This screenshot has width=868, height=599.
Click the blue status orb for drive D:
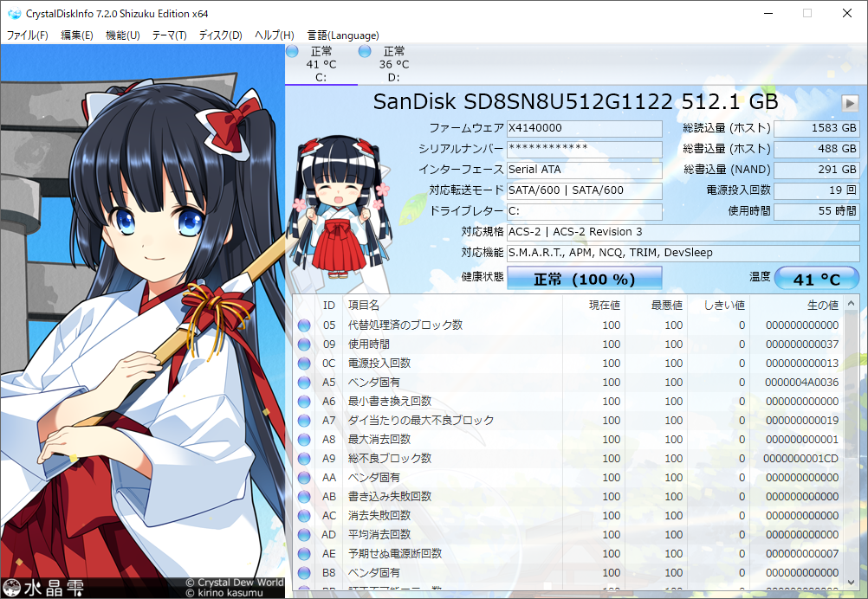pos(364,51)
